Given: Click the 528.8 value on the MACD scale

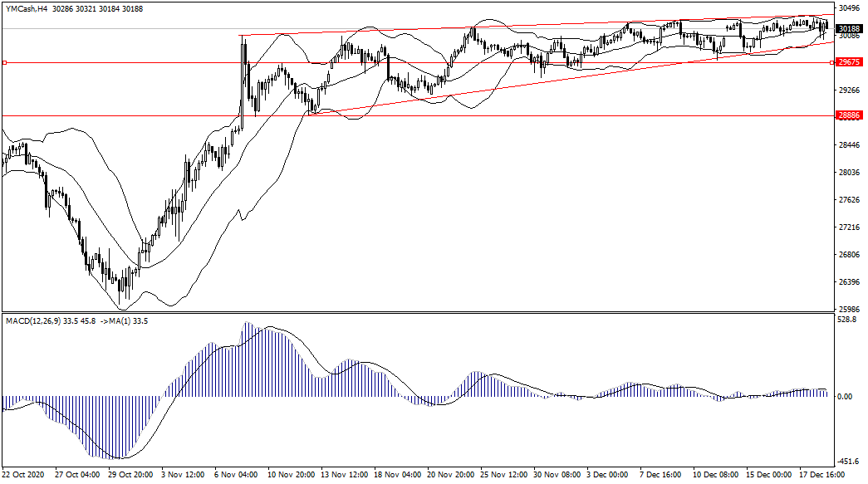Looking at the screenshot, I should click(846, 318).
